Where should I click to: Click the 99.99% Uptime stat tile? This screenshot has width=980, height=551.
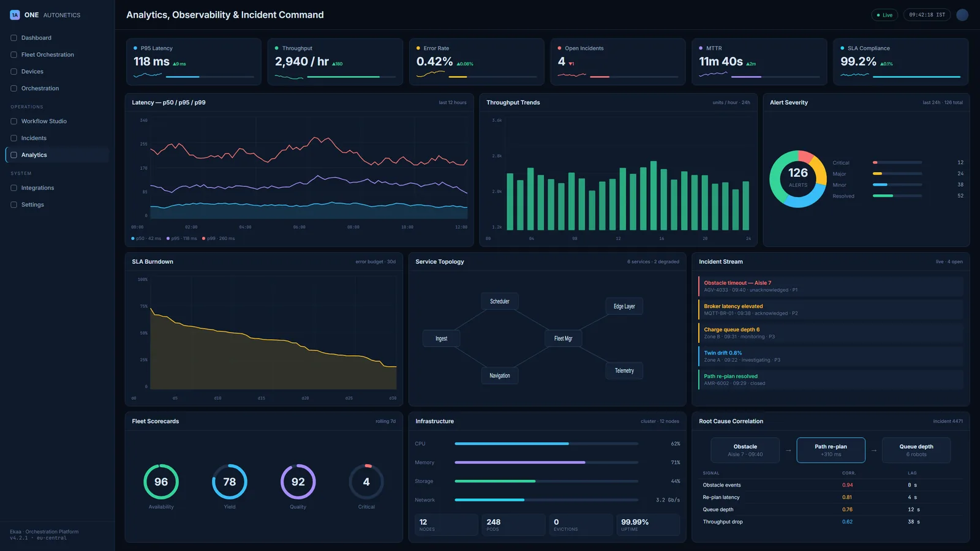click(648, 525)
